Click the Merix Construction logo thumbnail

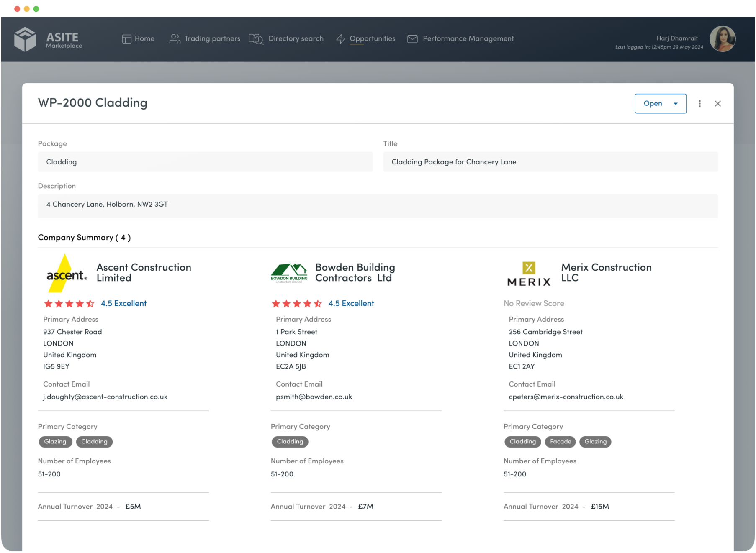point(528,274)
